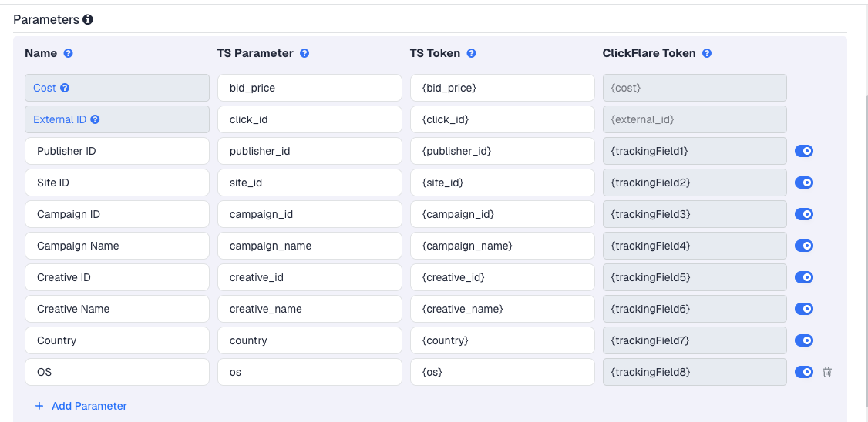
Task: Toggle the Publisher ID parameter switch
Action: tap(804, 151)
